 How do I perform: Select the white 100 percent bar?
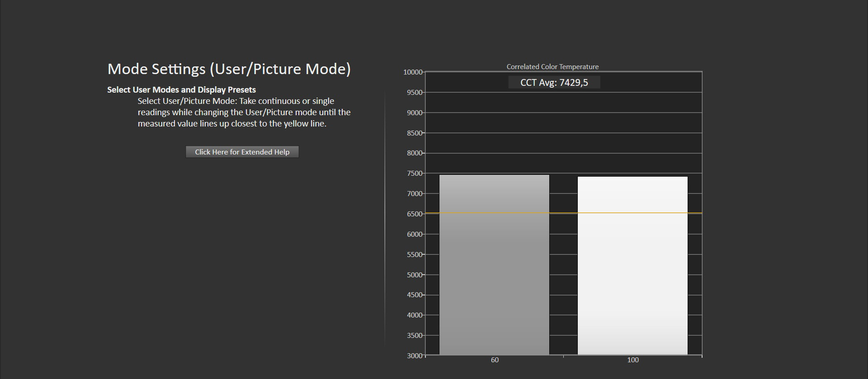tap(632, 271)
